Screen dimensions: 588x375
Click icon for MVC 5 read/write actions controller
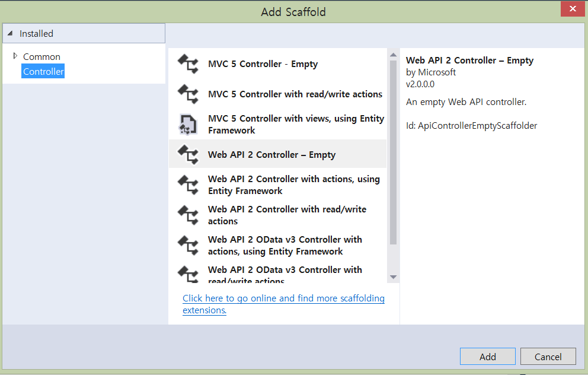point(188,94)
